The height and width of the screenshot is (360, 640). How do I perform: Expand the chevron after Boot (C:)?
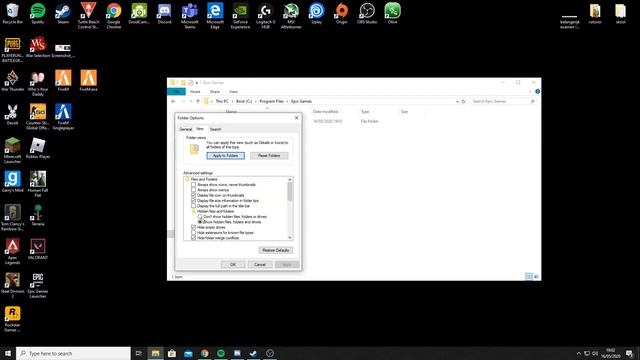[256, 101]
